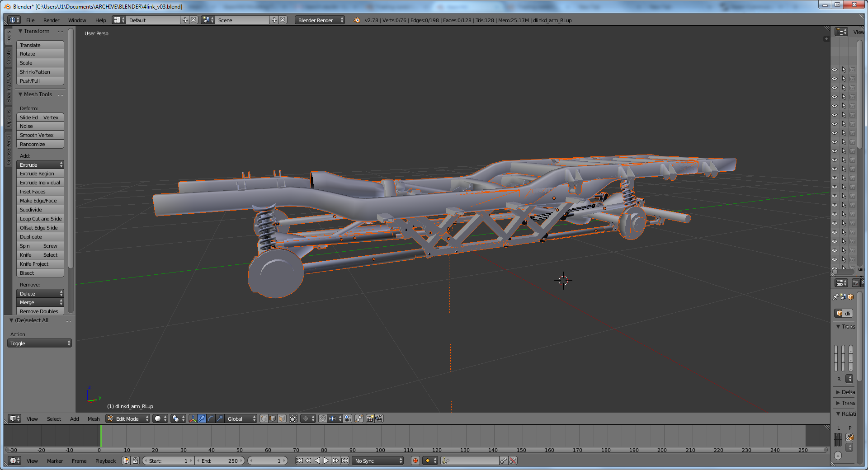Open Merge dropdown under Remove
The image size is (868, 470).
[40, 302]
